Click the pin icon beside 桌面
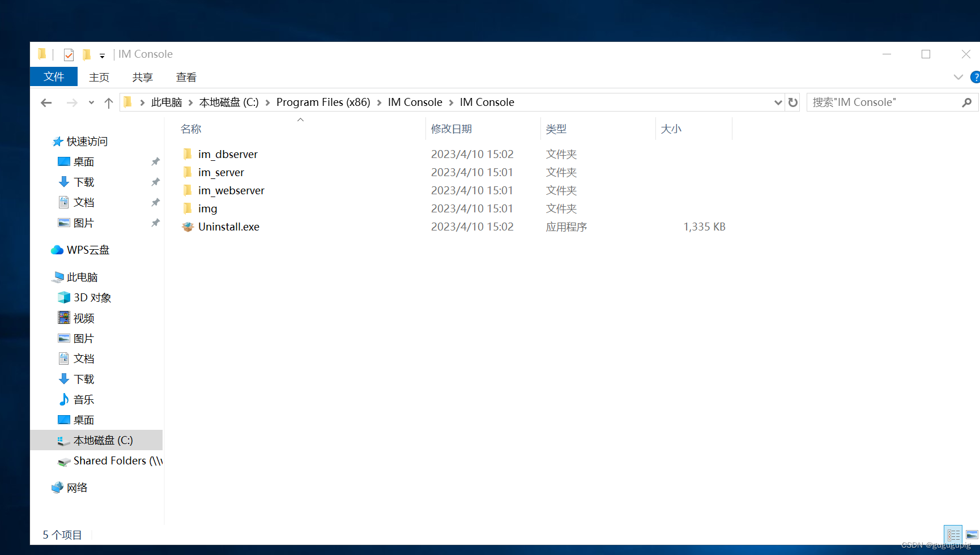Image resolution: width=980 pixels, height=555 pixels. click(x=155, y=162)
